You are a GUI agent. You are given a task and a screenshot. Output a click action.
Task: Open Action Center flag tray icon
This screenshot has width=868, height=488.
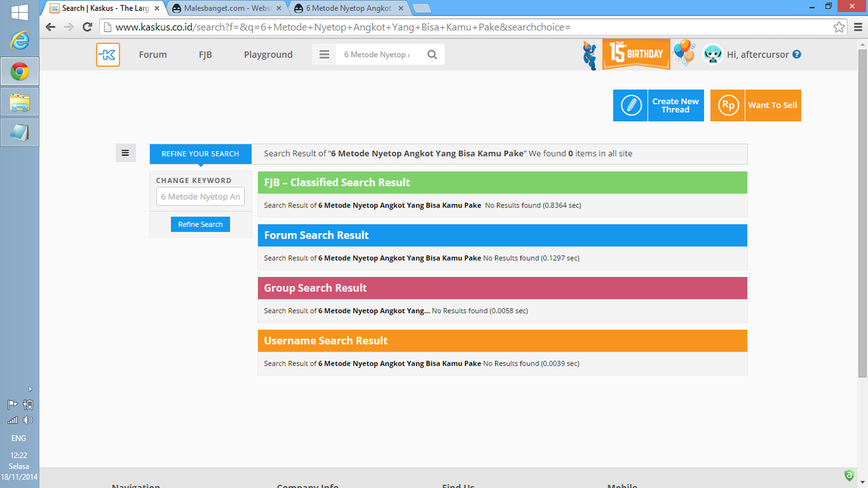(12, 405)
